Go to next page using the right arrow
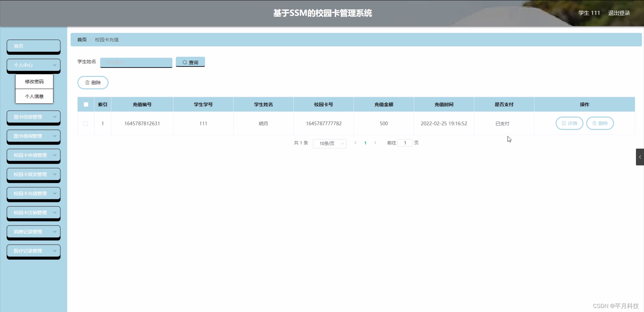This screenshot has width=644, height=312. coord(375,143)
